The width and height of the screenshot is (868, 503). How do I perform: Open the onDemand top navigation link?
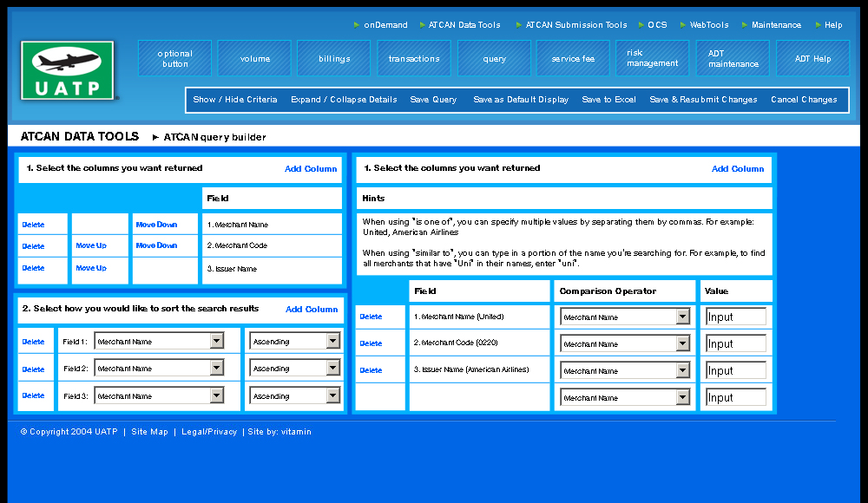pos(385,25)
